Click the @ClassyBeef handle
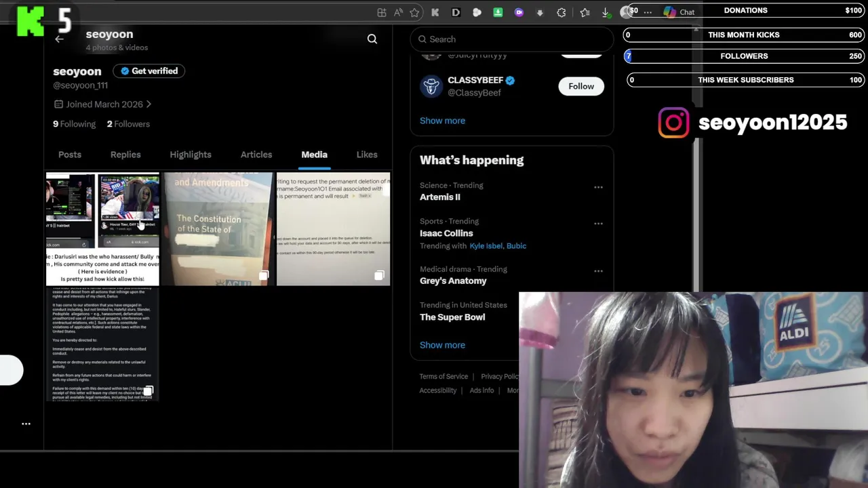The width and height of the screenshot is (868, 488). [x=474, y=93]
